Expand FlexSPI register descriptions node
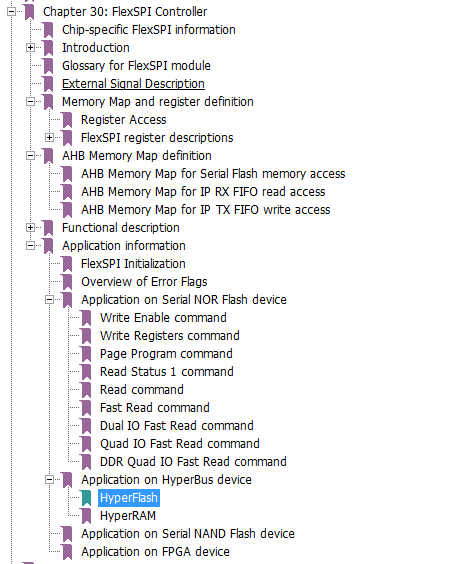The image size is (463, 564). pos(50,137)
